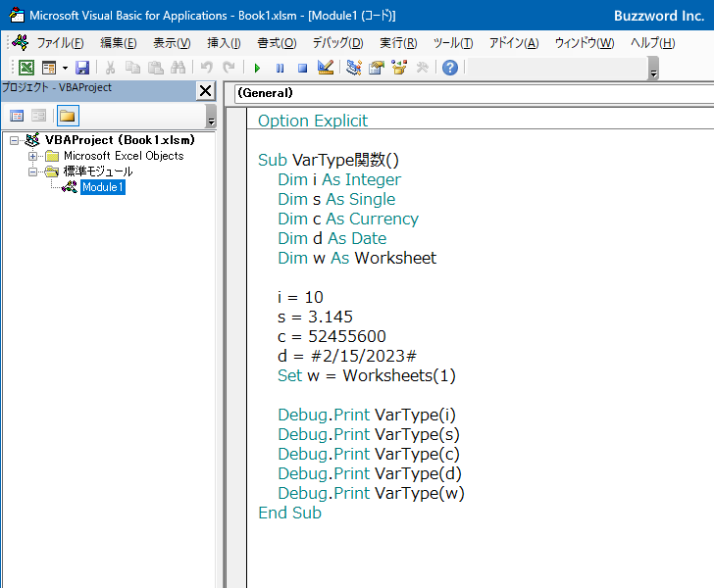Click the Undo arrow icon
Image resolution: width=714 pixels, height=588 pixels.
(x=206, y=68)
